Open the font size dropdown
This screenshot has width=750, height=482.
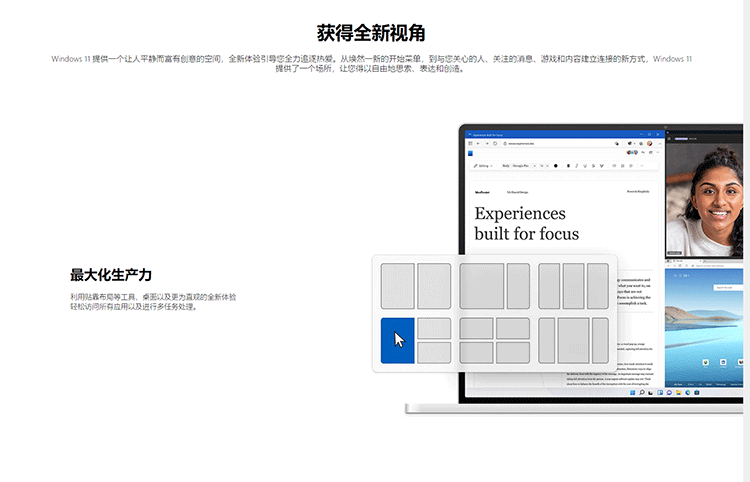click(544, 166)
